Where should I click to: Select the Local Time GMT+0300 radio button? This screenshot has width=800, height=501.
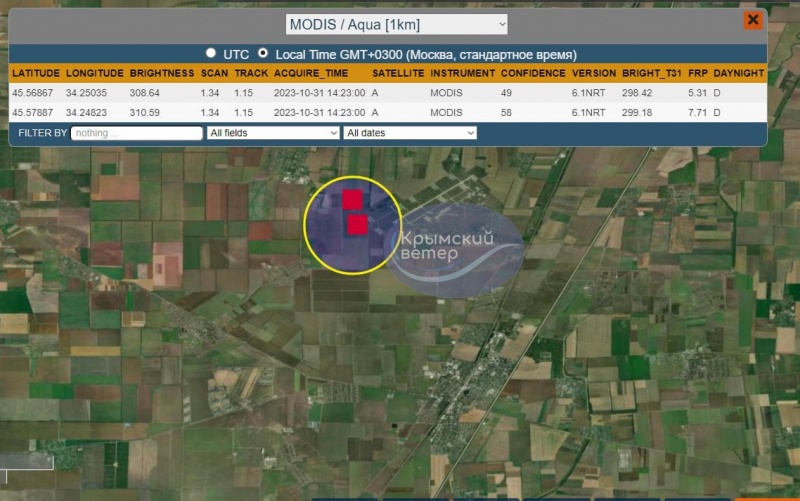tap(263, 53)
